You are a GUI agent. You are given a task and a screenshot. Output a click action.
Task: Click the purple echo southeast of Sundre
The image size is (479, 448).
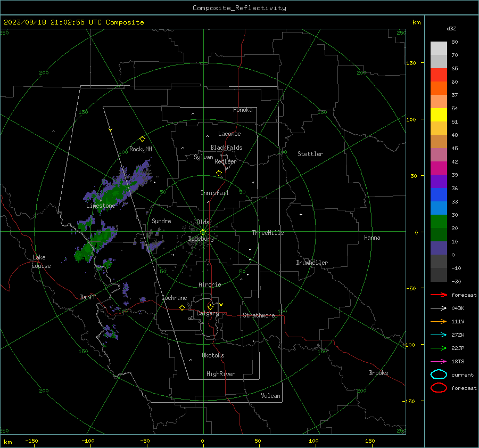click(x=152, y=245)
